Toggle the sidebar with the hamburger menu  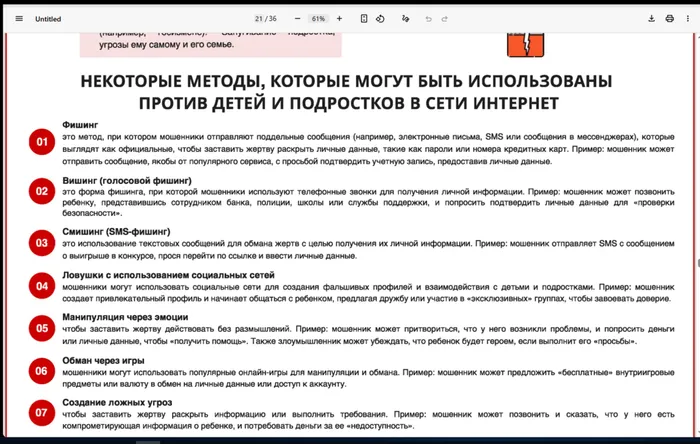(x=19, y=18)
